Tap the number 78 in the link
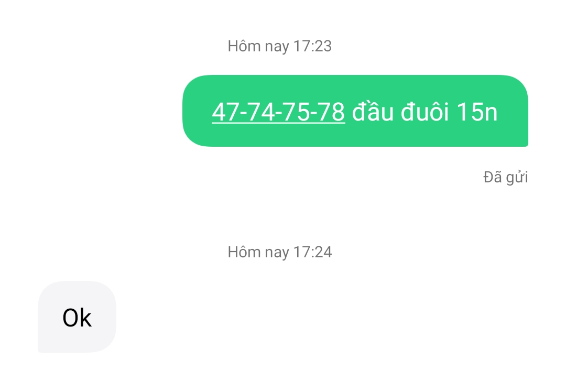Image resolution: width=566 pixels, height=392 pixels. 331,112
